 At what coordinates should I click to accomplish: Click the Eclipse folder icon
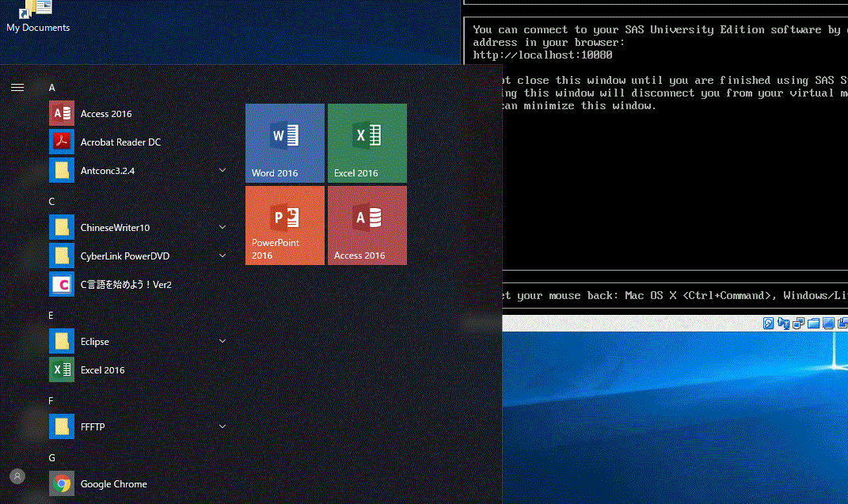[62, 341]
